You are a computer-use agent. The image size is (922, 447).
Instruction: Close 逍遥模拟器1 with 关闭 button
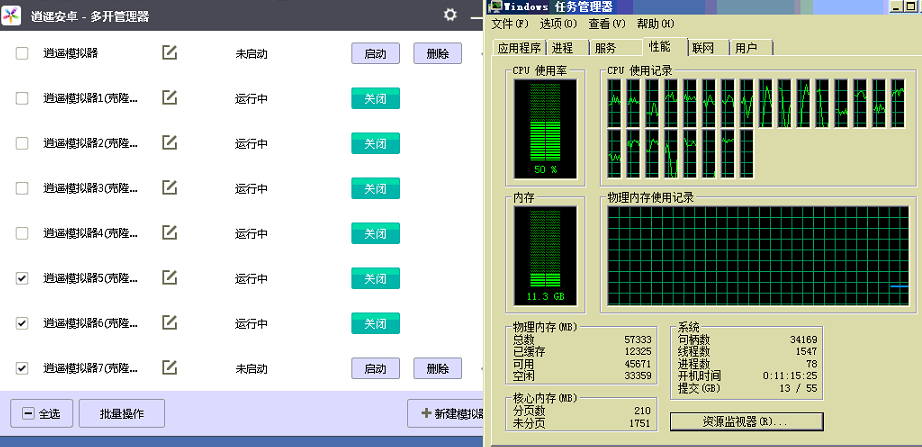(376, 98)
